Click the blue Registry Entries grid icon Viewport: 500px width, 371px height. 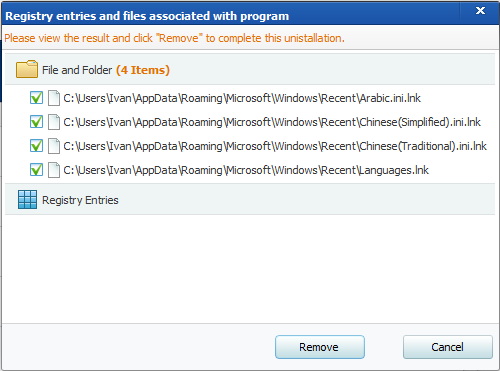click(x=27, y=200)
